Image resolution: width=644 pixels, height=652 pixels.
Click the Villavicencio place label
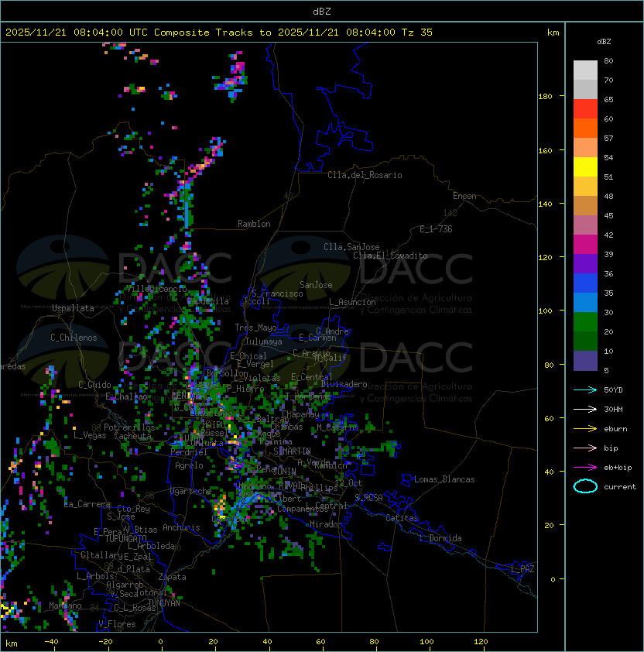[156, 289]
